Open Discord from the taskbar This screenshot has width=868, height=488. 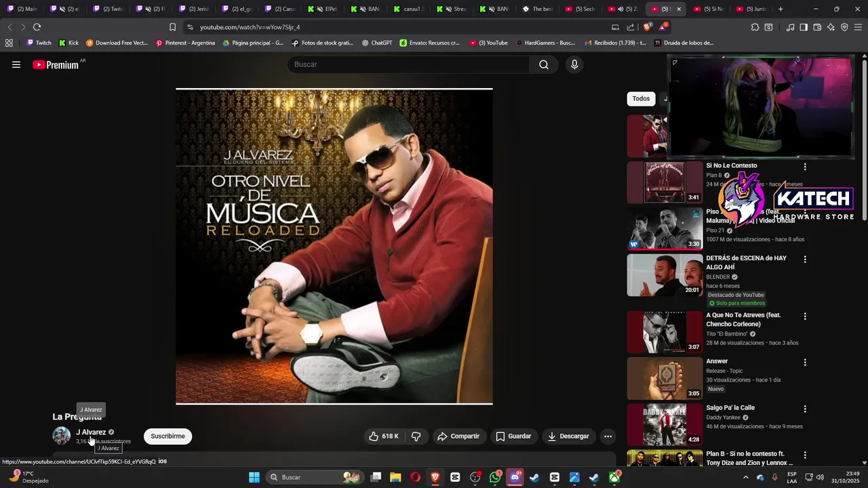[x=515, y=477]
